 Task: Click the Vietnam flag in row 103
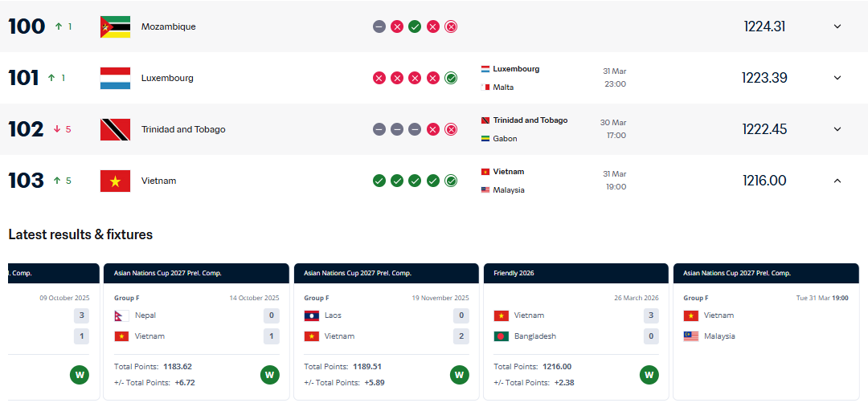pos(115,181)
